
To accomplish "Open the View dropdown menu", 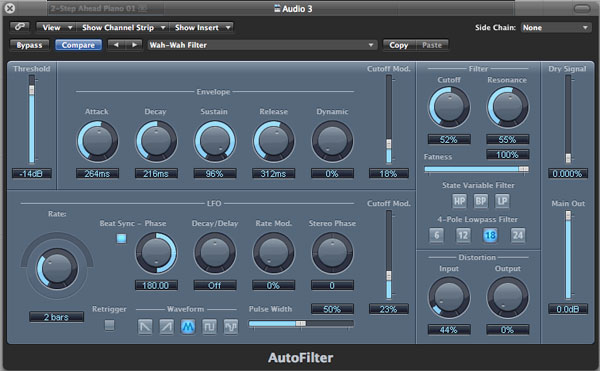I will 56,27.
